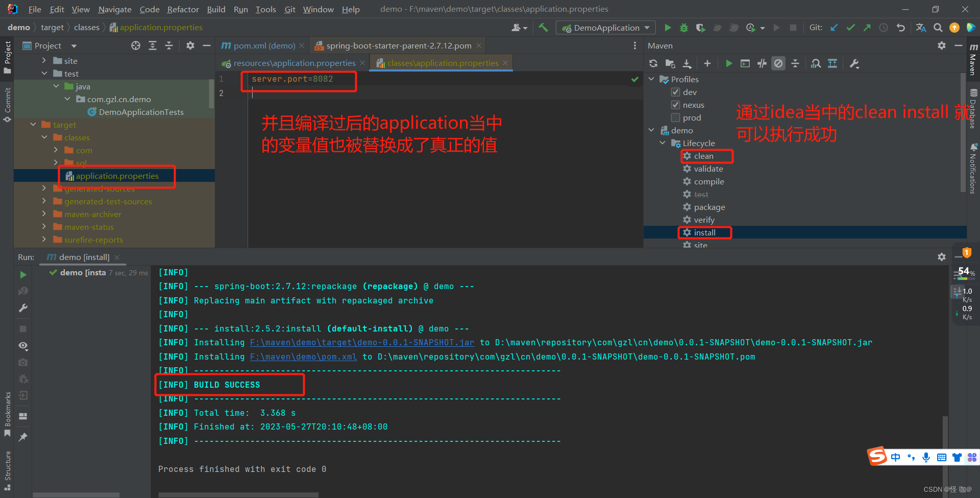Collapse the target folder

[x=33, y=125]
